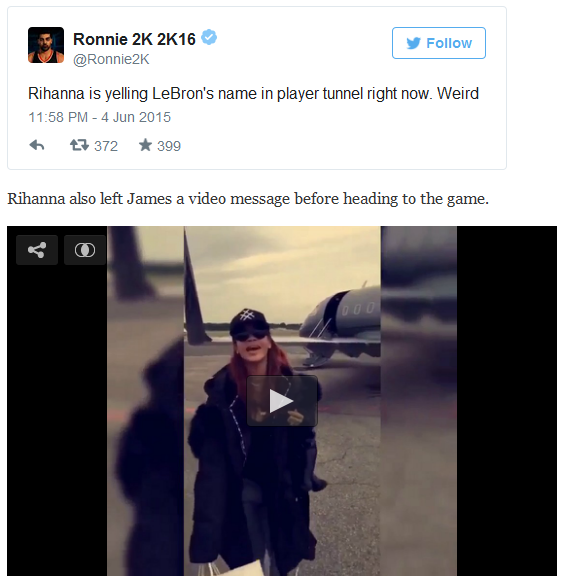Click the 372 retweet count
Screen dimensions: 561x586
[x=106, y=146]
